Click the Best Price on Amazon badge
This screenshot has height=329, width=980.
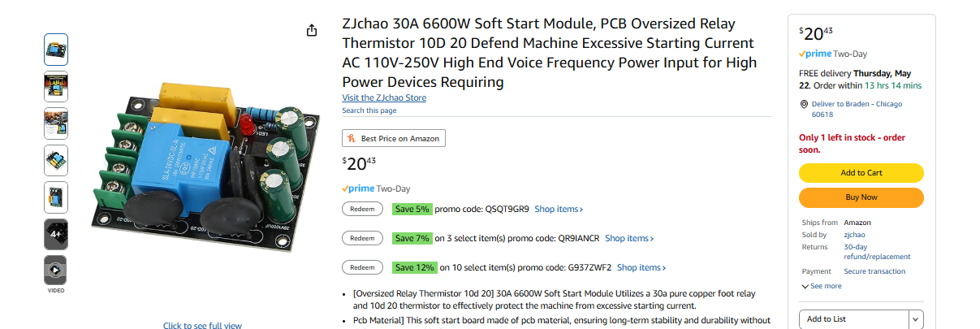pyautogui.click(x=394, y=139)
